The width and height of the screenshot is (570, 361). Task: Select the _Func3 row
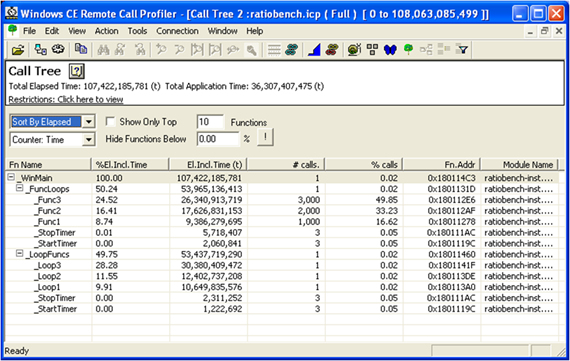coord(282,200)
